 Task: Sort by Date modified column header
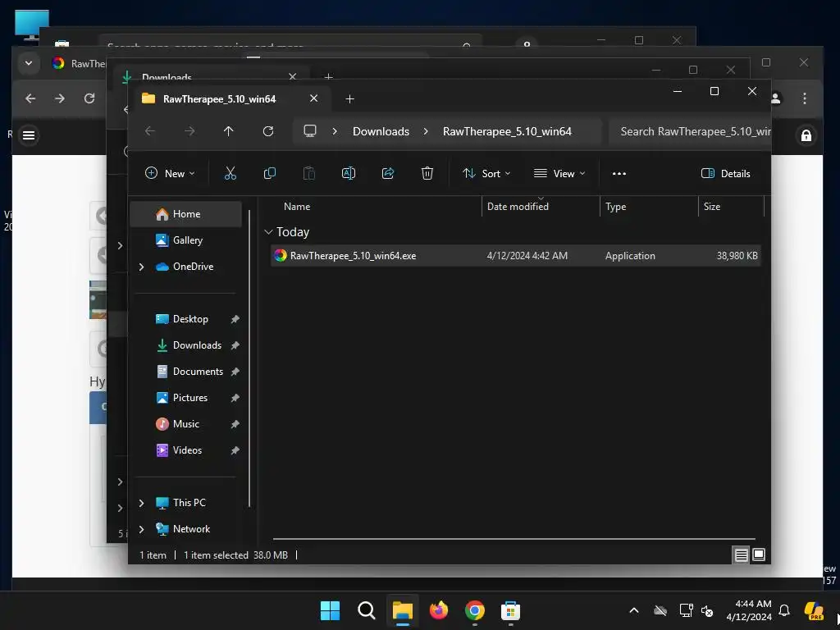click(541, 206)
